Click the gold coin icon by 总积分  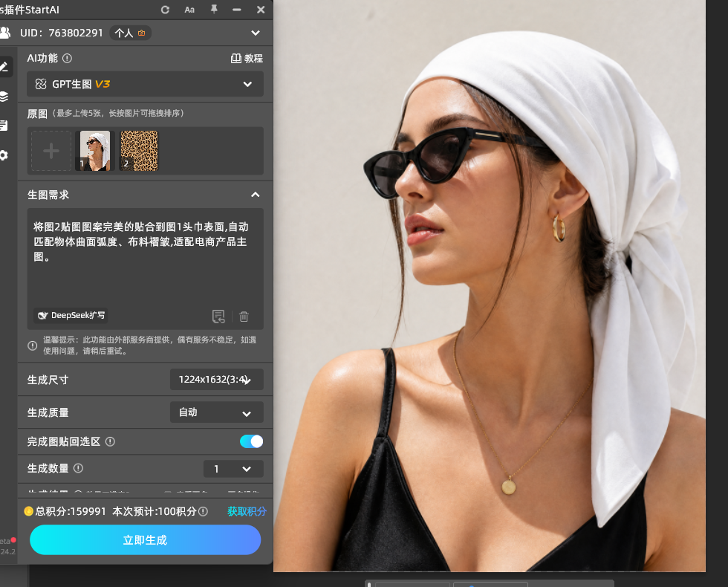[29, 511]
